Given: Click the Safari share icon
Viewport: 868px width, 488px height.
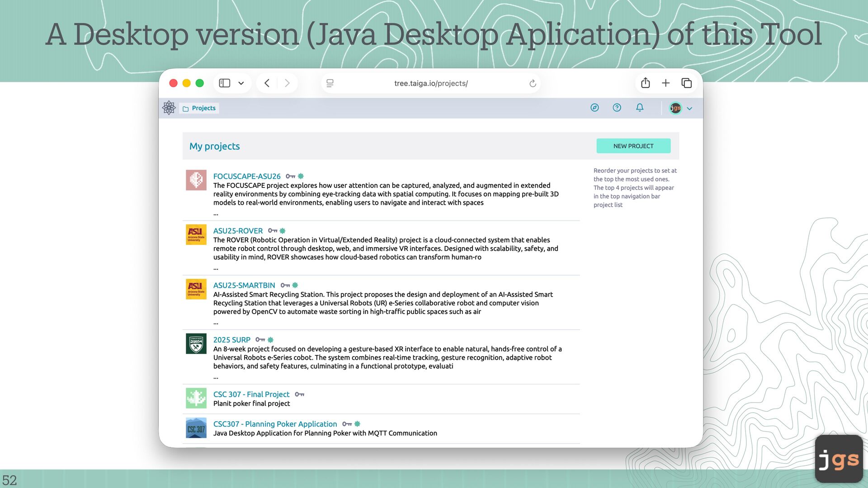Looking at the screenshot, I should (645, 83).
